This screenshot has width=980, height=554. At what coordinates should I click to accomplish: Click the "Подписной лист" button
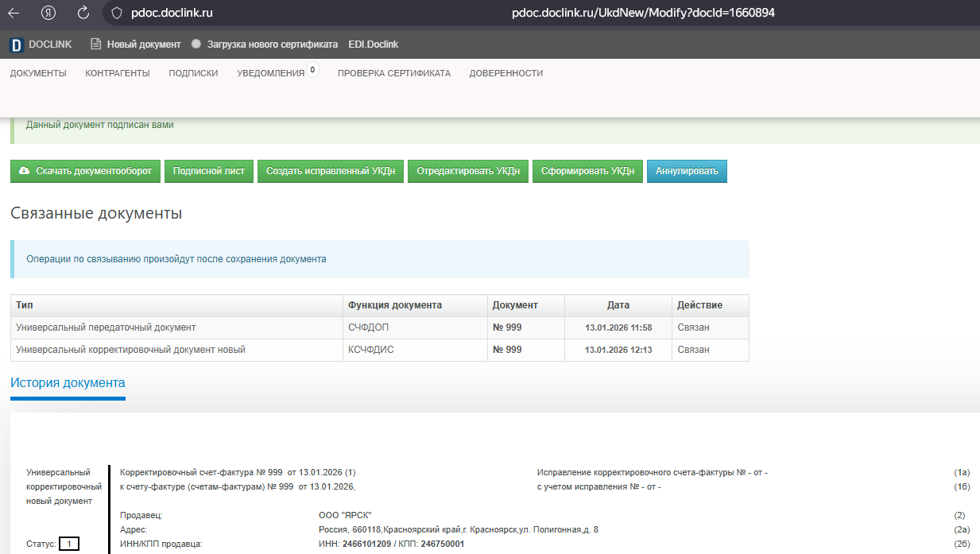(209, 171)
